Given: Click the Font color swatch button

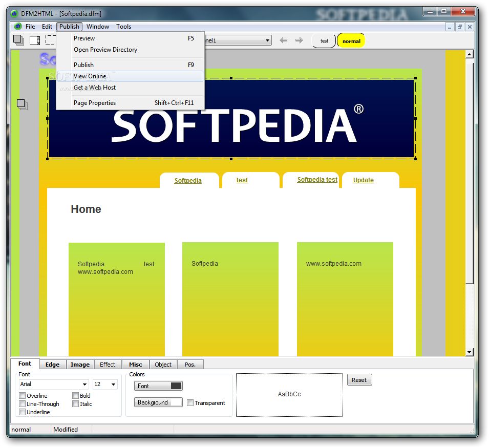Looking at the screenshot, I should pos(158,386).
